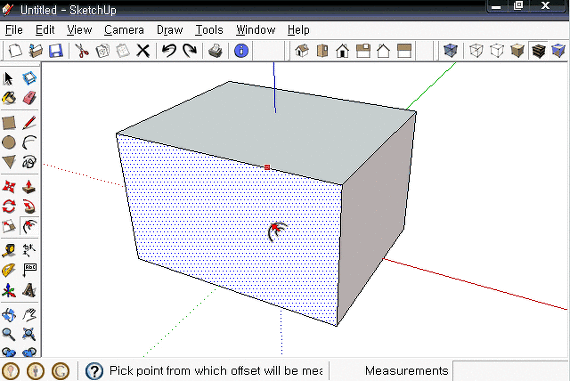The width and height of the screenshot is (570, 381).
Task: Switch to Back view icon
Action: click(x=383, y=51)
